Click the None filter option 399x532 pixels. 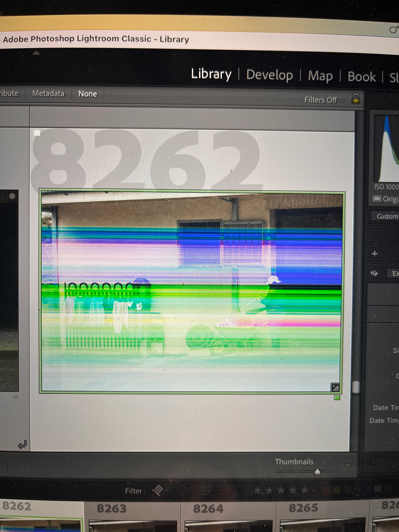87,94
